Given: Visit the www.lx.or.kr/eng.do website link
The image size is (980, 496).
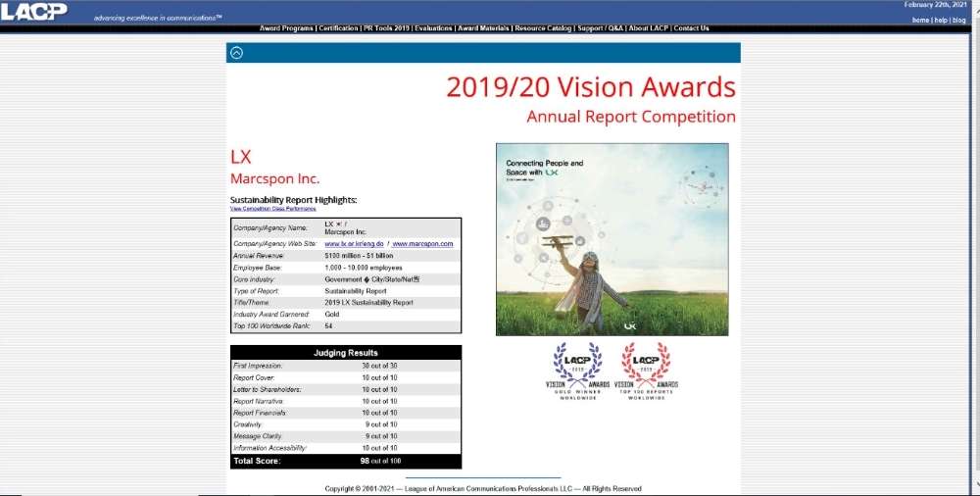Looking at the screenshot, I should point(354,244).
